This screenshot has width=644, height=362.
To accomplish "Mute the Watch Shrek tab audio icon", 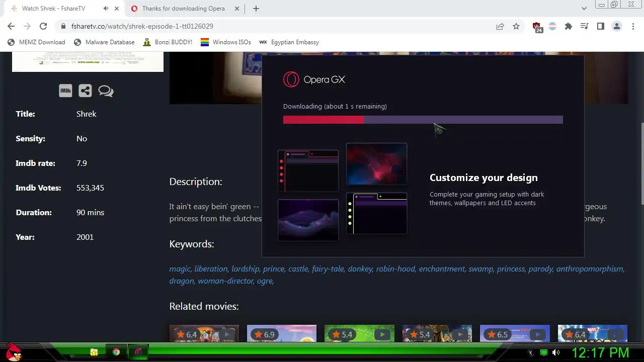I will coord(106,9).
